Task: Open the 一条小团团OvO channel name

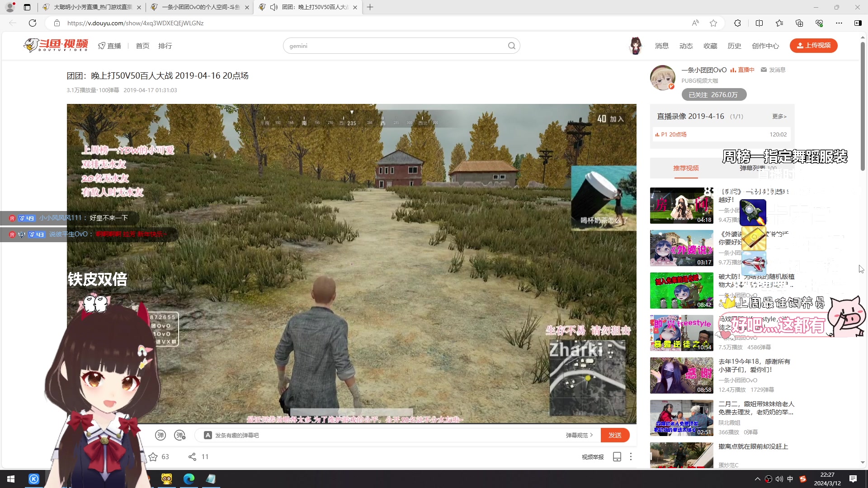Action: 704,70
